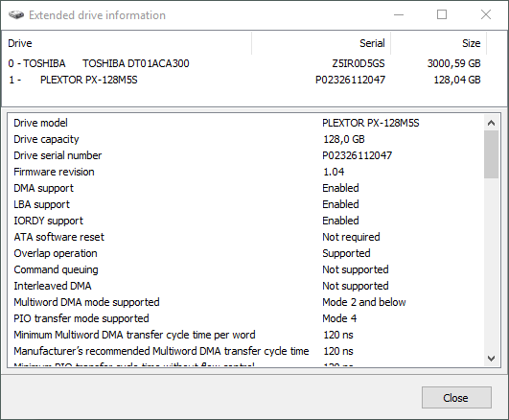Screen dimensions: 509x420
Task: Click the 3000,59 GB size cell
Action: pyautogui.click(x=453, y=63)
